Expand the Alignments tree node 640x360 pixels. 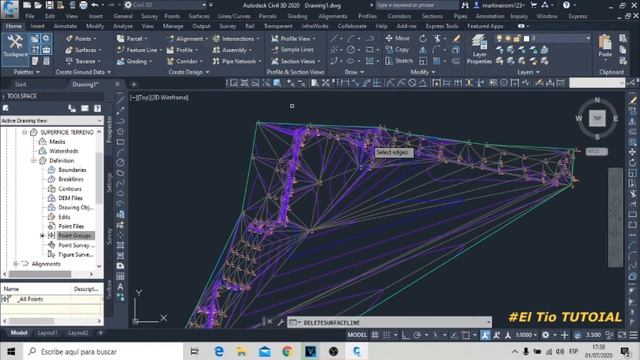16,264
